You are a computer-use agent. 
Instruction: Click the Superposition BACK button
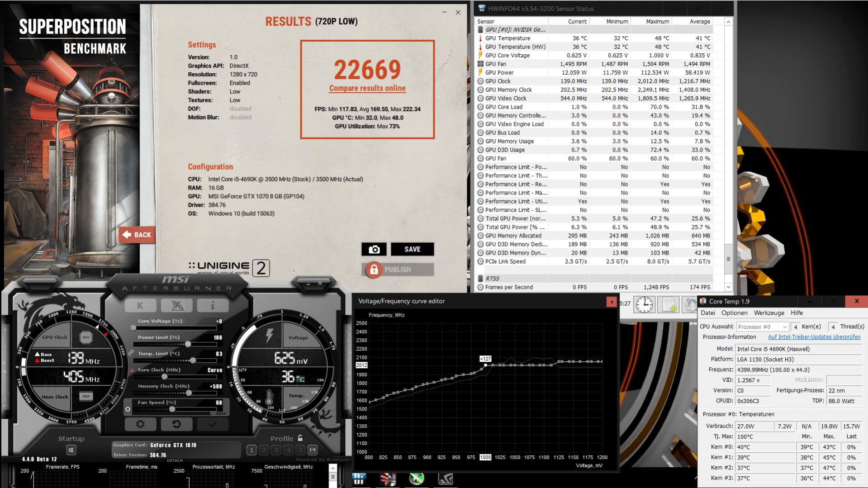tap(137, 235)
